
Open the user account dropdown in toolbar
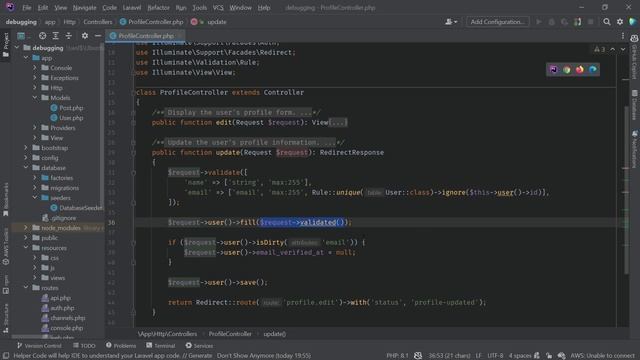[451, 22]
